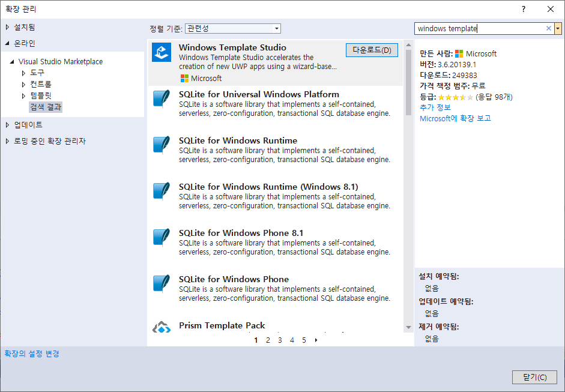Select the Windows Template Studio title
This screenshot has width=565, height=392.
232,47
